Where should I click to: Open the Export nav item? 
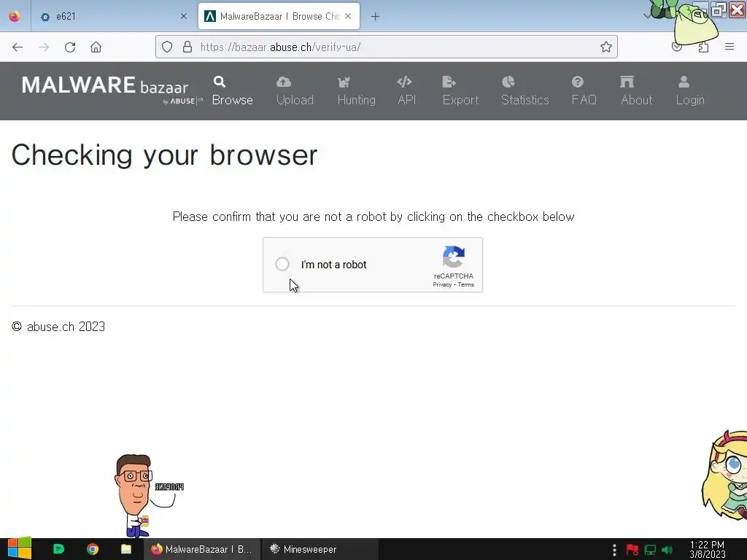click(460, 91)
